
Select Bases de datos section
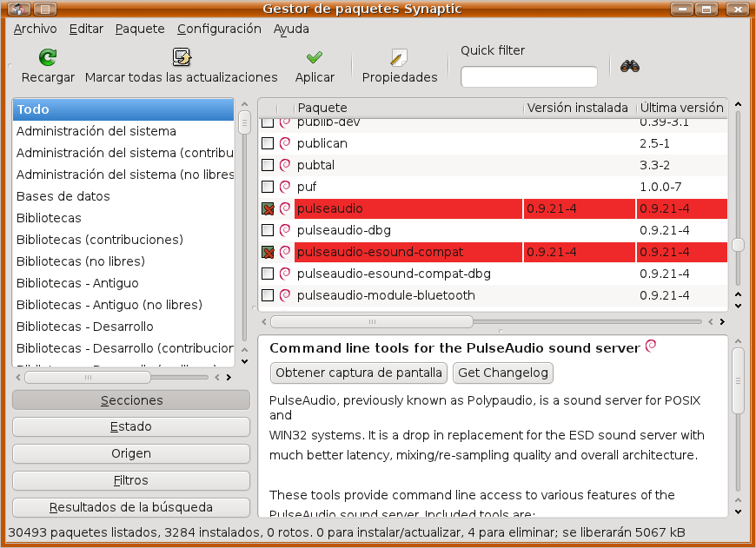123,196
